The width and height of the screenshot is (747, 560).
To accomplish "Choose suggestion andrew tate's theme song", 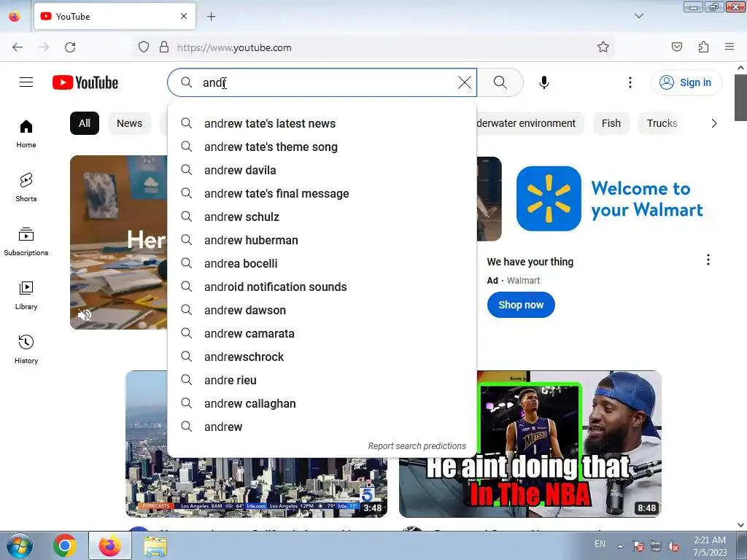I will [x=322, y=147].
